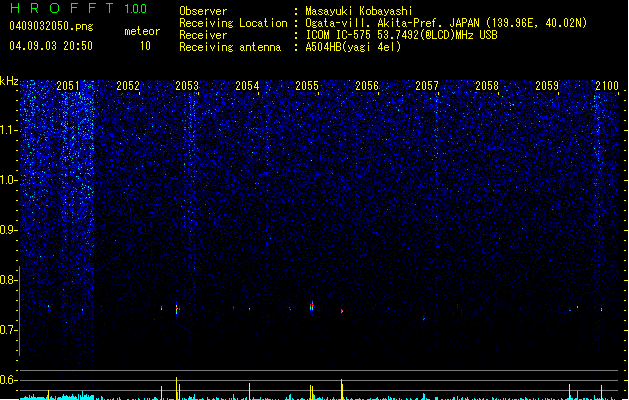Click the meteor echo just after 2055
Image resolution: width=629 pixels, height=400 pixels.
pos(312,307)
